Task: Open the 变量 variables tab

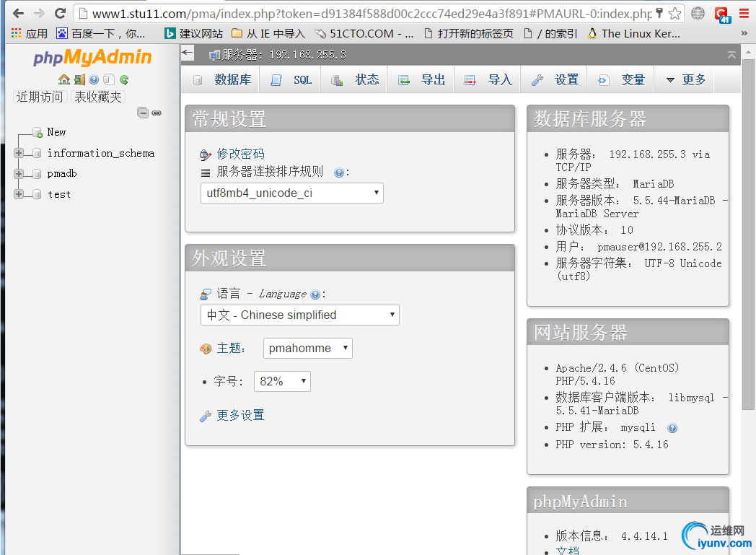Action: [621, 80]
